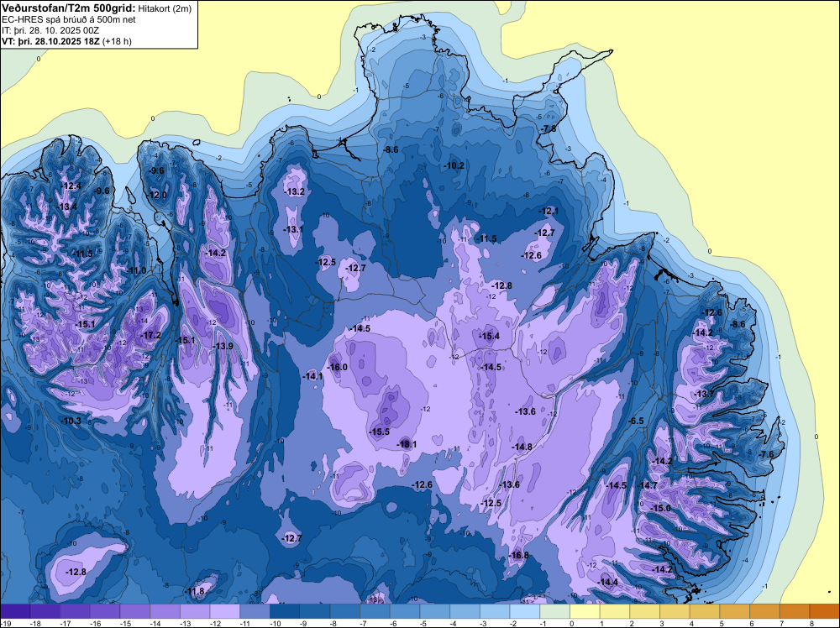
Task: Select the -12.0 temperature value
Action: pos(157,195)
